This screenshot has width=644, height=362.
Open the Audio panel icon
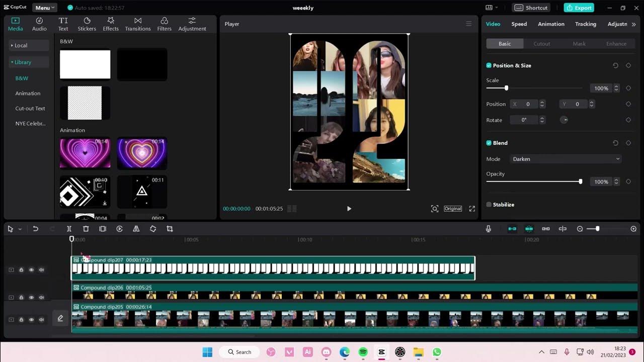click(39, 24)
